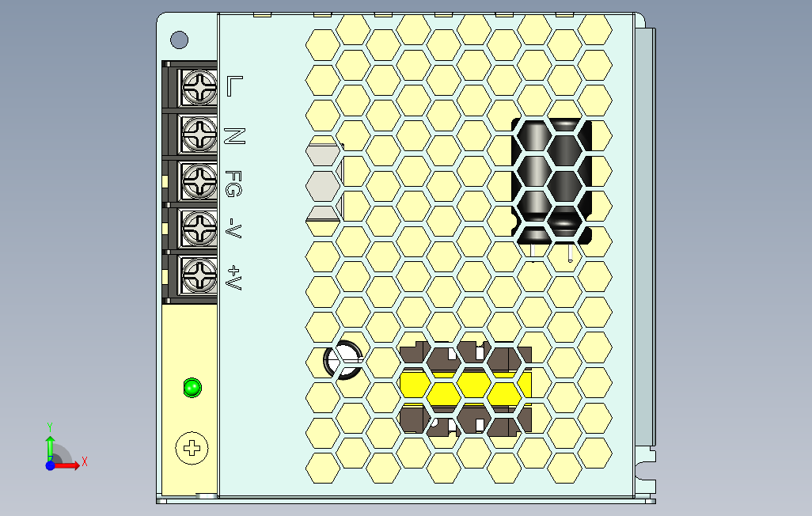Click the engraved FG label
Viewport: 812px width, 516px height.
[x=233, y=184]
